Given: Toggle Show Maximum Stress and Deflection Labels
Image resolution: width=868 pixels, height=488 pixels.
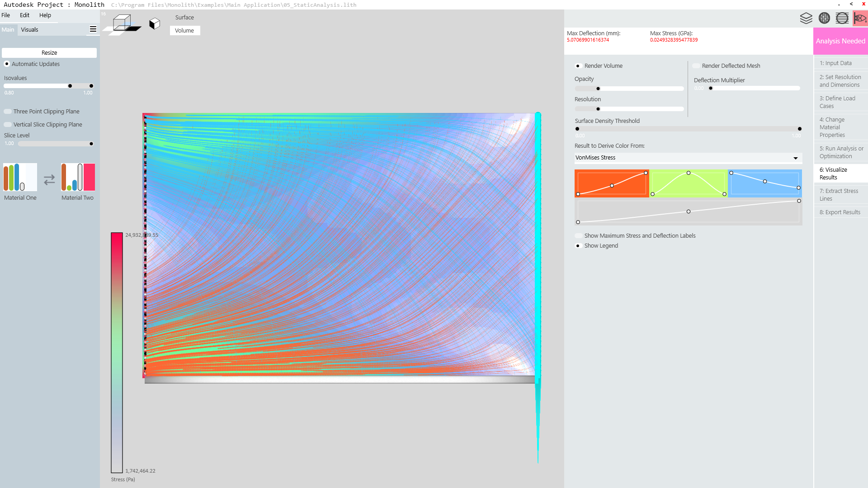Looking at the screenshot, I should 579,236.
